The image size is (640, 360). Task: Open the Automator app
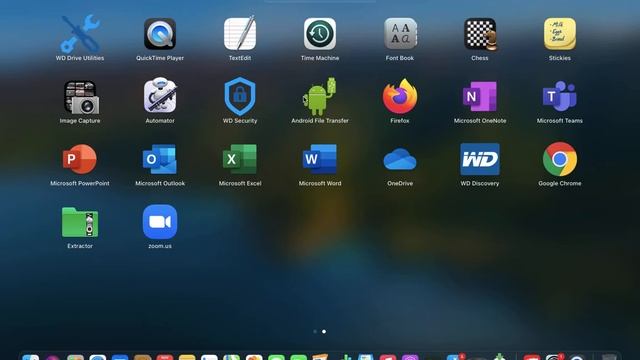[160, 96]
